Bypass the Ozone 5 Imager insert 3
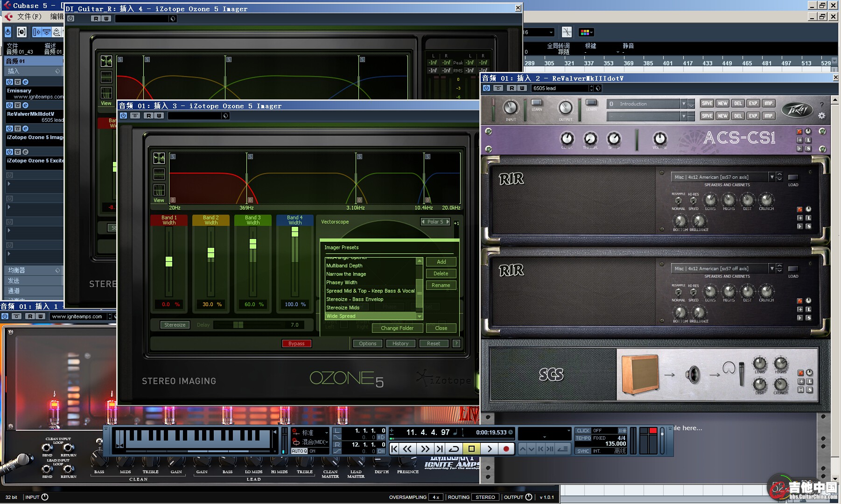This screenshot has width=841, height=504. click(296, 343)
